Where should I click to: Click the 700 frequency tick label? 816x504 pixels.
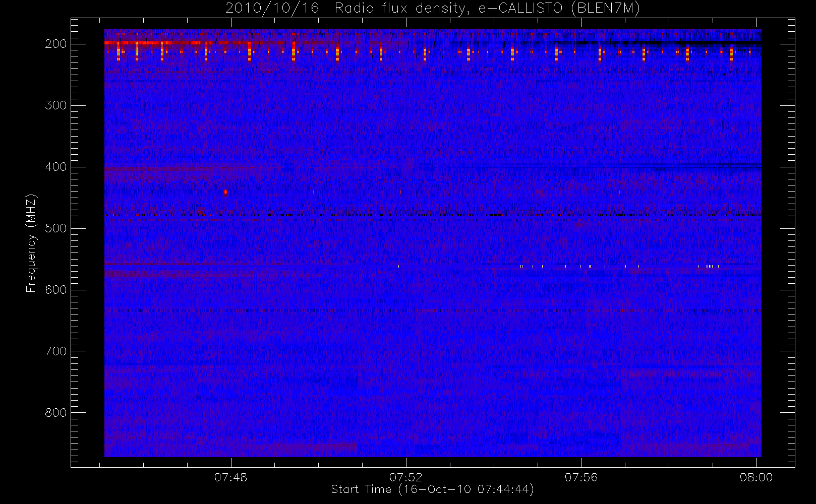56,351
